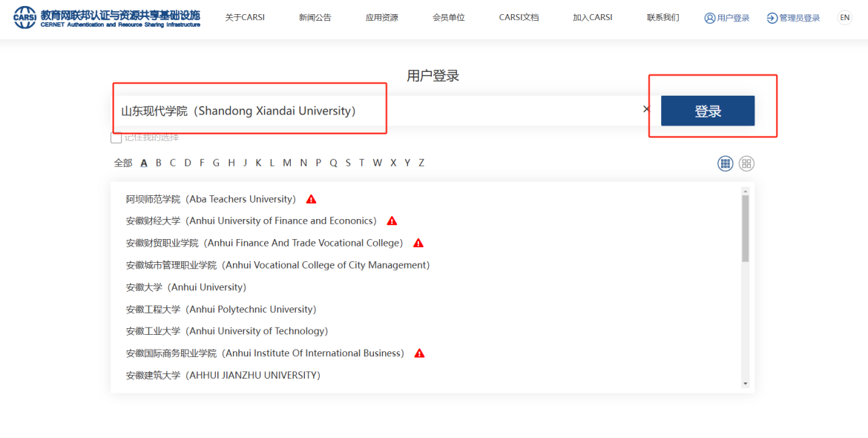Open the 加入CARSI menu
This screenshot has width=868, height=438.
(592, 18)
